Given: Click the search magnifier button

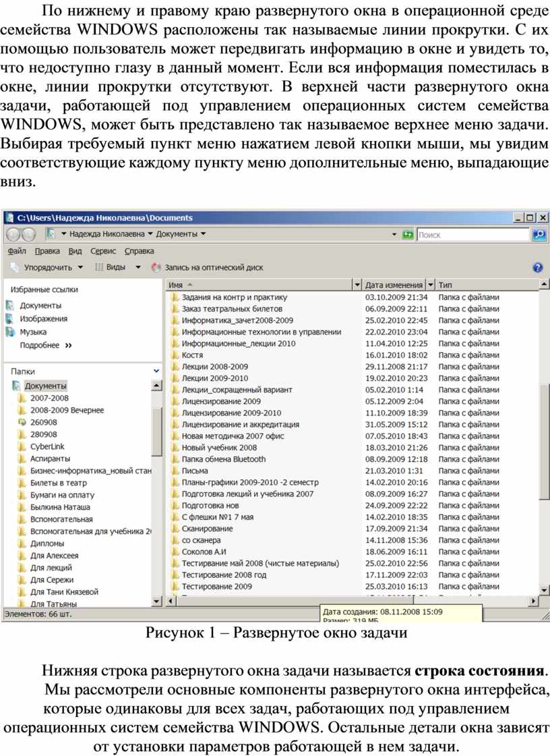Looking at the screenshot, I should pos(539,234).
